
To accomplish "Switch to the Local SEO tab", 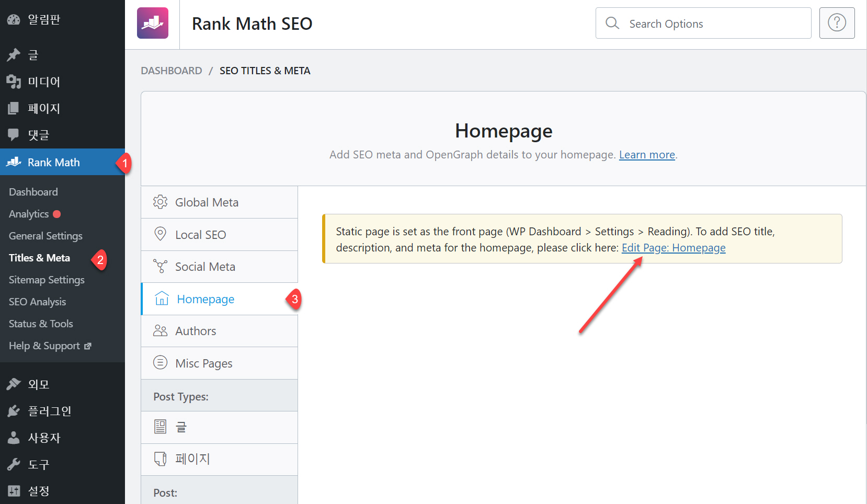I will [219, 235].
